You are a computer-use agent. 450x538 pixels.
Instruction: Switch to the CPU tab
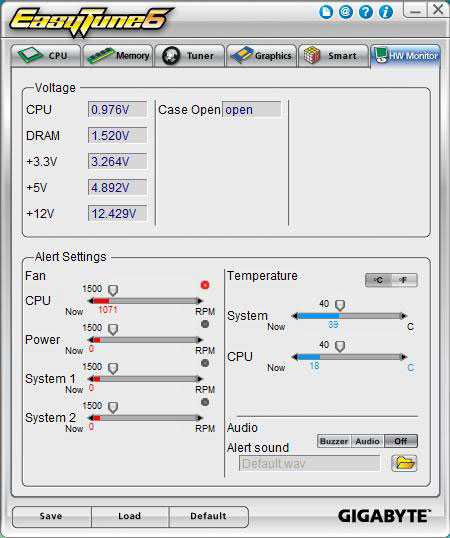click(x=46, y=56)
